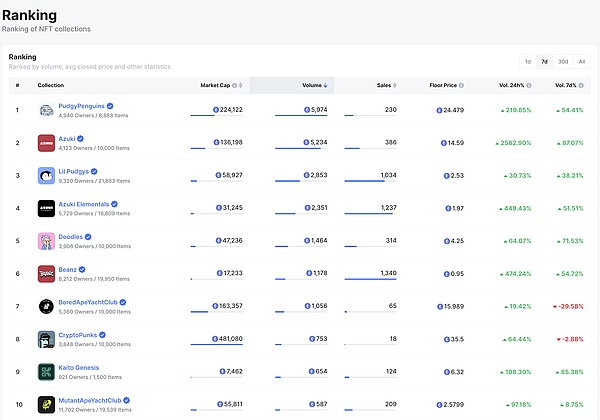Click the PudgyPenguins 230 sales value
This screenshot has width=600, height=420.
391,109
